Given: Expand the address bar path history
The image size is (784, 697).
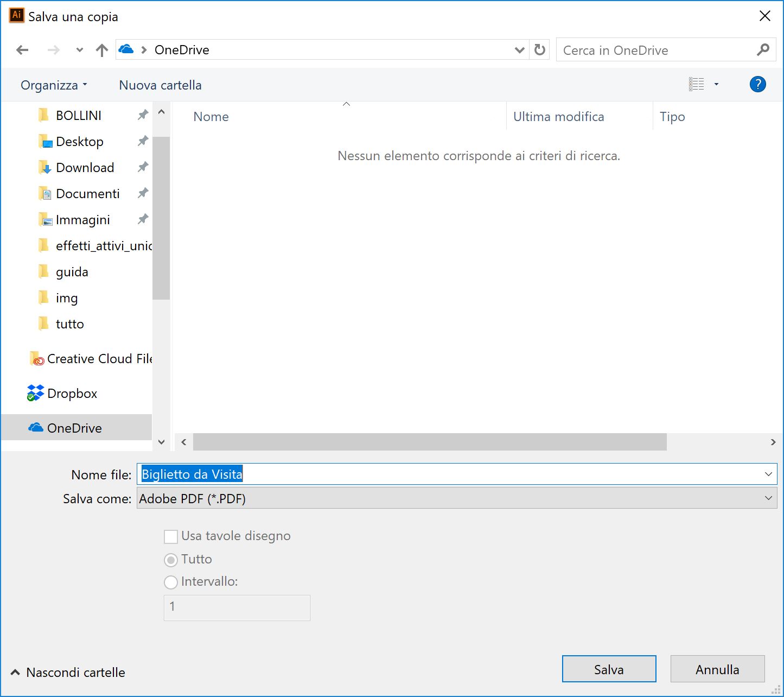Looking at the screenshot, I should point(519,50).
